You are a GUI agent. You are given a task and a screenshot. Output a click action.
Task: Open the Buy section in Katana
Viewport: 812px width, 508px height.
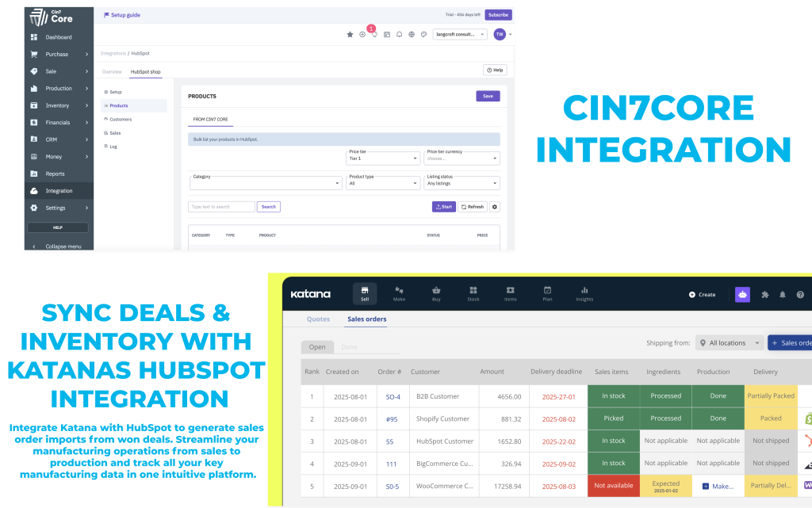click(x=437, y=293)
